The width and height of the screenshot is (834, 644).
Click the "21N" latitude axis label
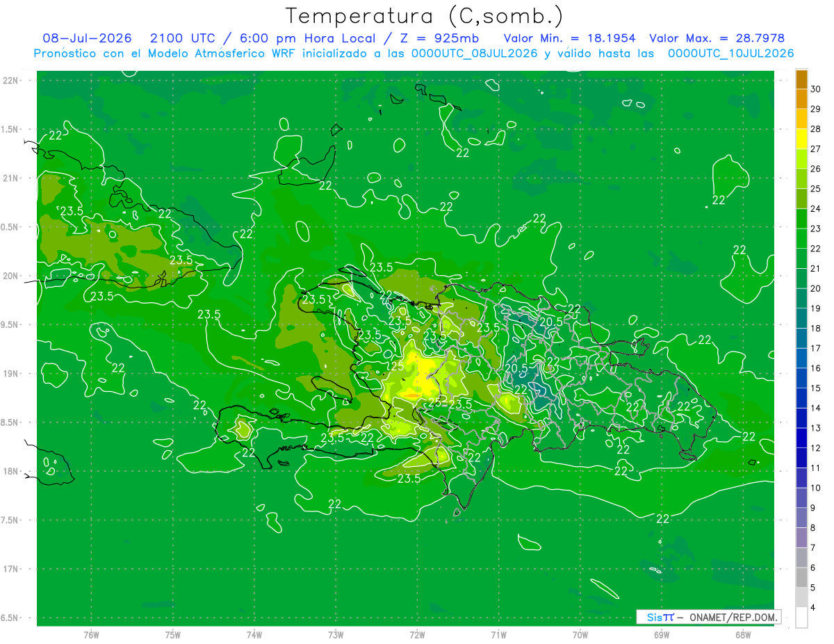point(11,179)
